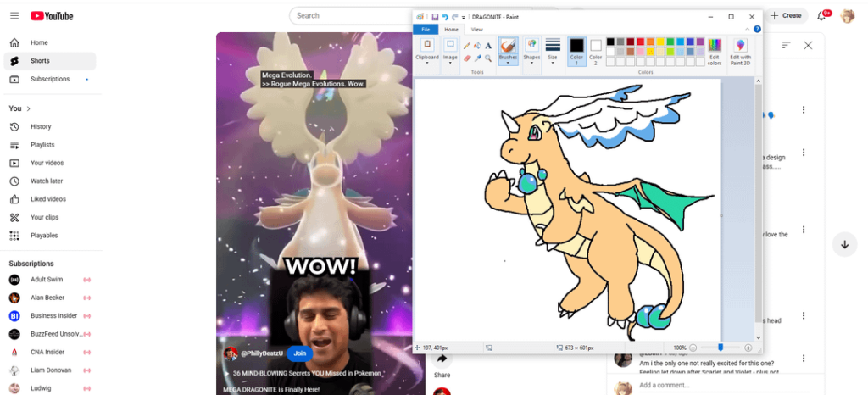Open Liked videos in sidebar

(50, 199)
